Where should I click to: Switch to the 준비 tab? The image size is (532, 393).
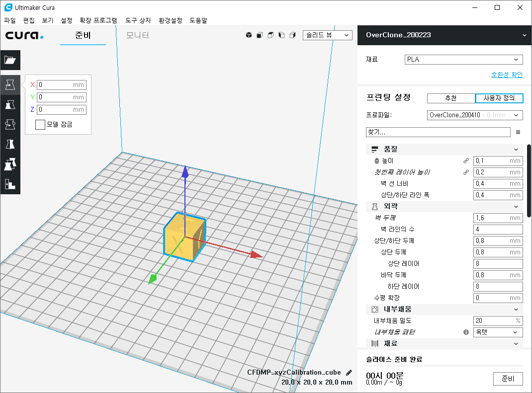click(83, 35)
